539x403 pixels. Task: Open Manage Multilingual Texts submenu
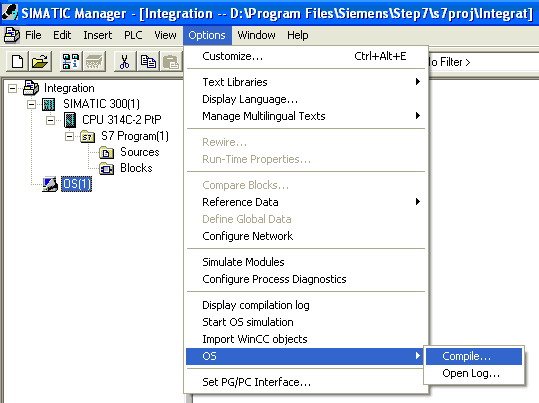click(x=306, y=116)
